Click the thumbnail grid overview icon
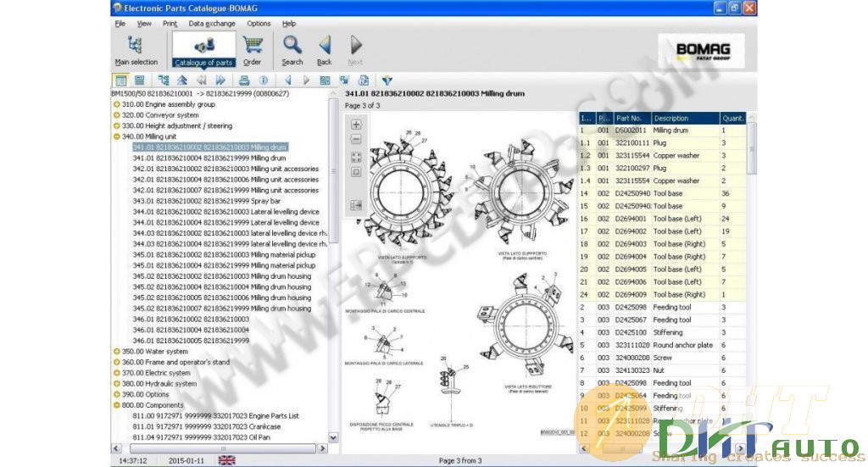868x467 pixels. point(325,81)
